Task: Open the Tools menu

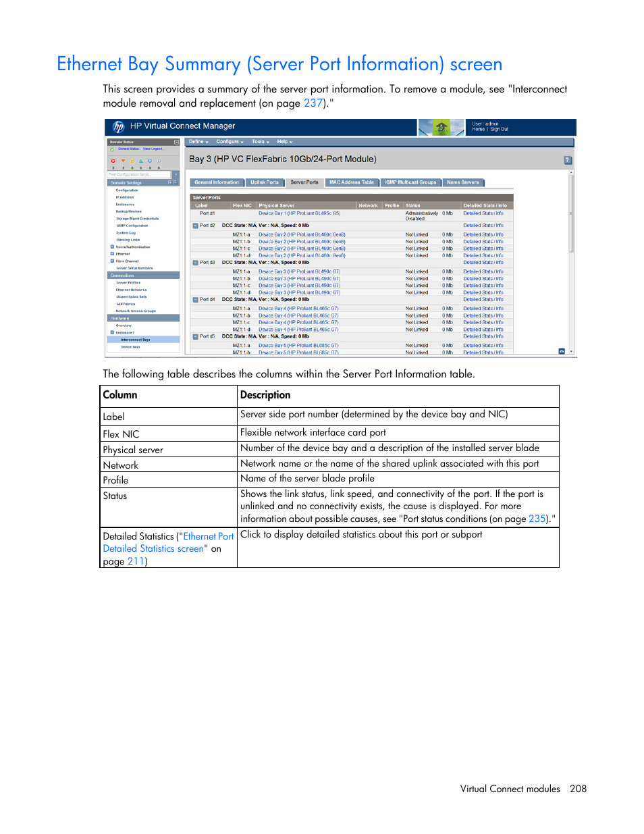Action: [261, 142]
